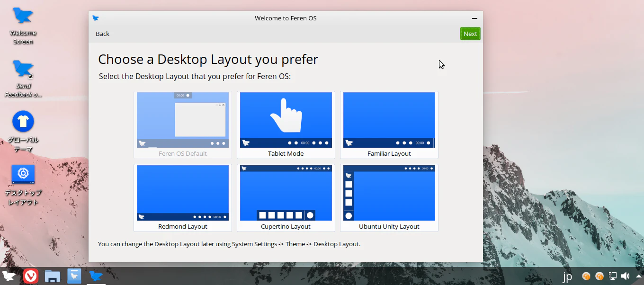This screenshot has width=644, height=285.
Task: Click the 'Cupertino Layout' label text
Action: pyautogui.click(x=286, y=227)
